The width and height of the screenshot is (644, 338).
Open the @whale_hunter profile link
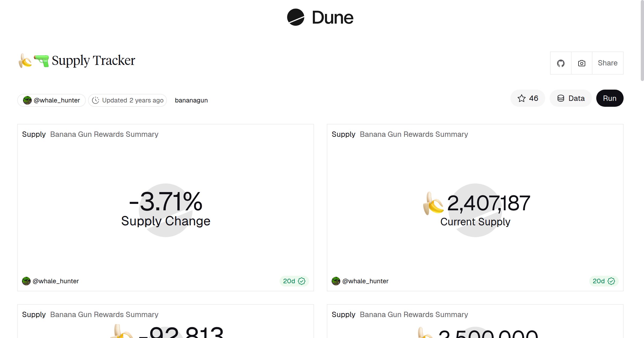pyautogui.click(x=57, y=100)
